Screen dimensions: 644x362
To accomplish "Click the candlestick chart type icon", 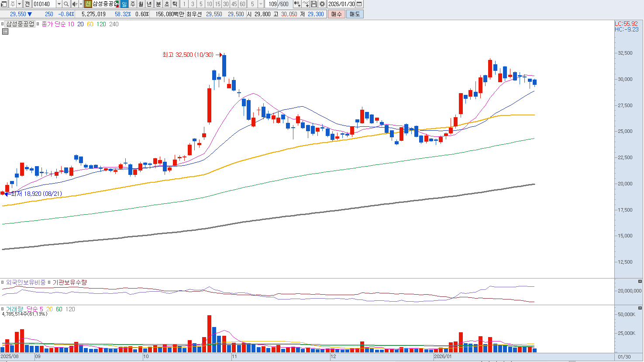I will (x=297, y=4).
